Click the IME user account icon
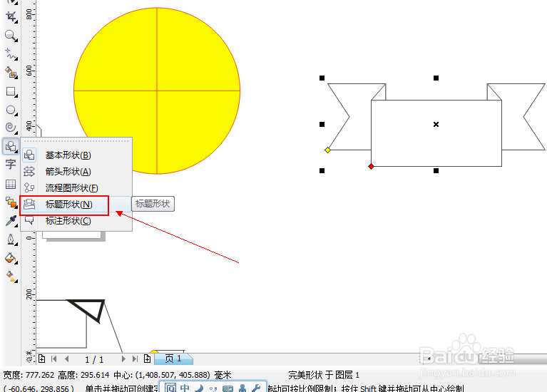This screenshot has width=547, height=392. [x=242, y=388]
